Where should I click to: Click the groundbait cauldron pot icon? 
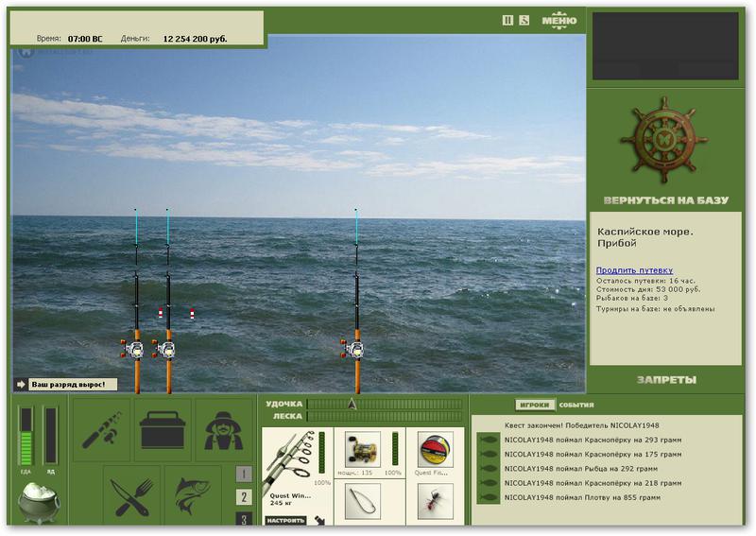pyautogui.click(x=39, y=503)
